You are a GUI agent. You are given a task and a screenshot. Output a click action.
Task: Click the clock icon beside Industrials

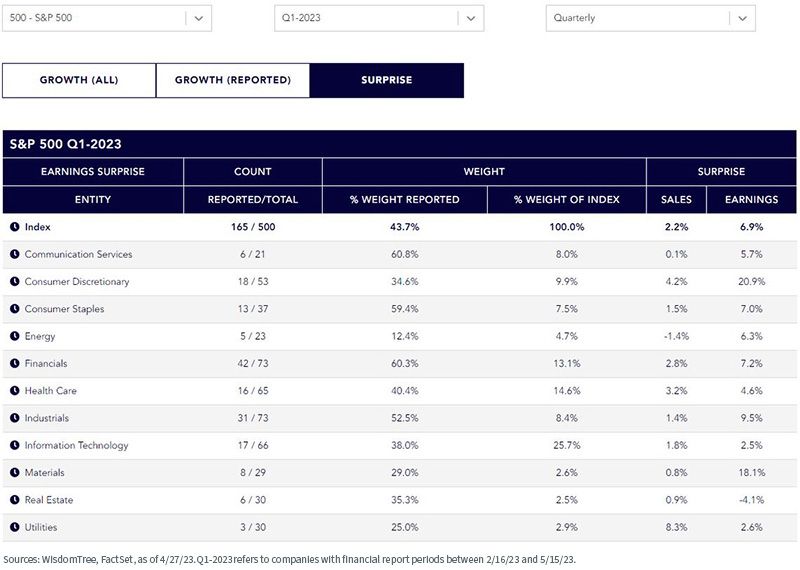(14, 418)
